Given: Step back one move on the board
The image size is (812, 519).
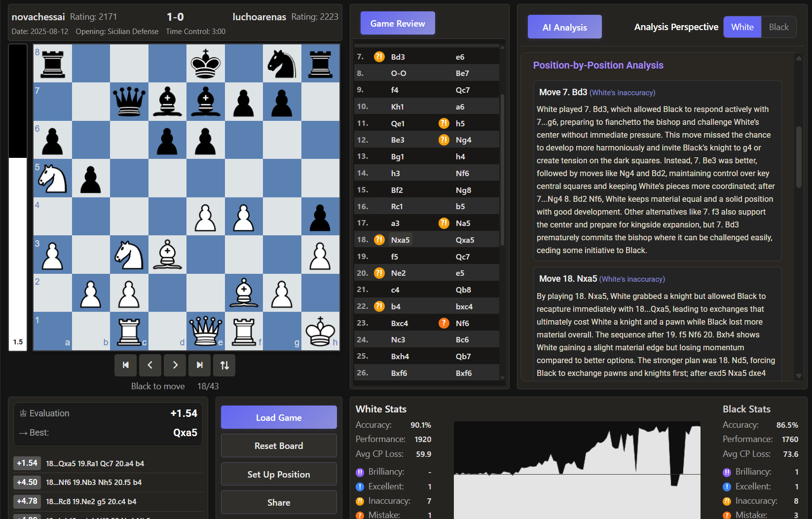Looking at the screenshot, I should (x=150, y=365).
